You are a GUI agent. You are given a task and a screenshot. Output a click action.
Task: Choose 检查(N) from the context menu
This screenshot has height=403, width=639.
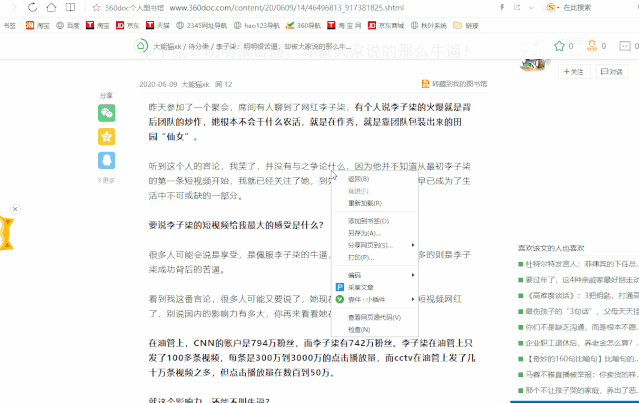coord(375,330)
